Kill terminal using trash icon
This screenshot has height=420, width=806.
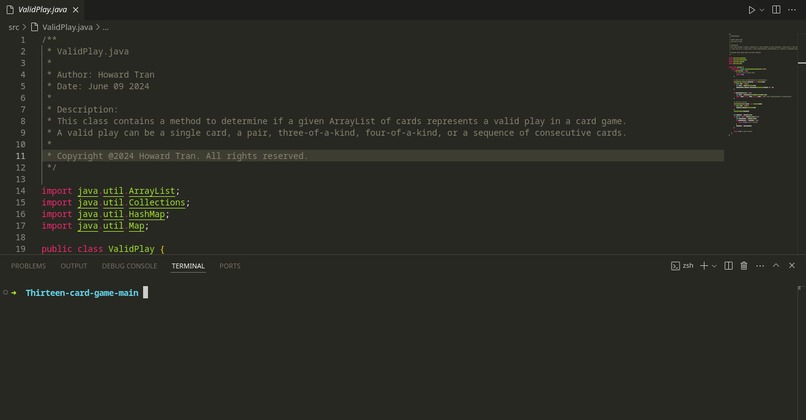coord(744,266)
